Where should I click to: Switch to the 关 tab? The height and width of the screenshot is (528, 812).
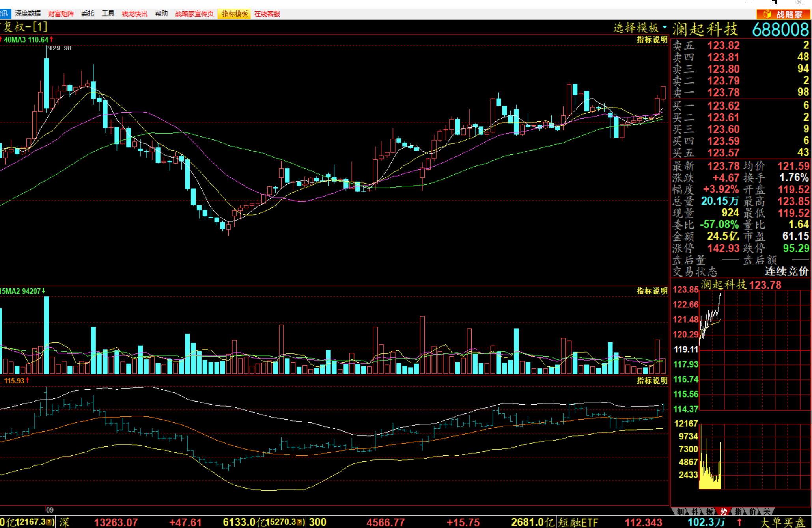(767, 511)
